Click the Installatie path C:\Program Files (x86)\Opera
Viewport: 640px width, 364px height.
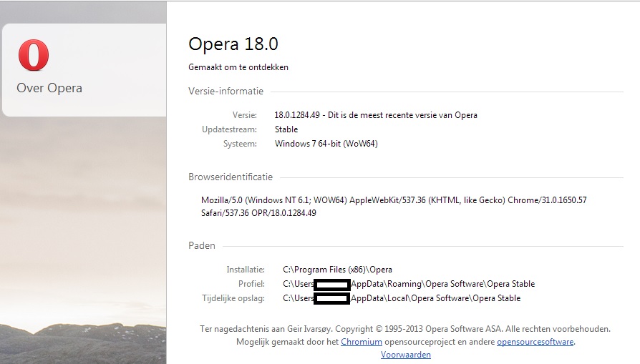(x=337, y=270)
